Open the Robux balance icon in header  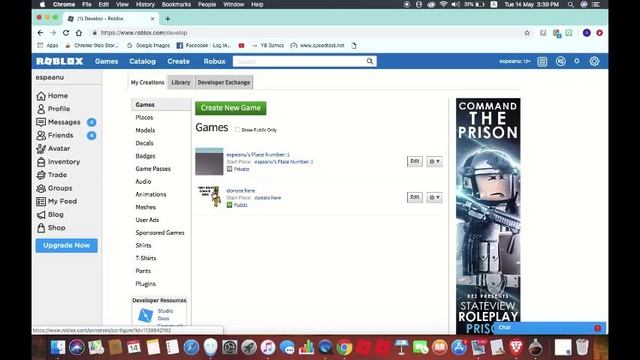[560, 61]
